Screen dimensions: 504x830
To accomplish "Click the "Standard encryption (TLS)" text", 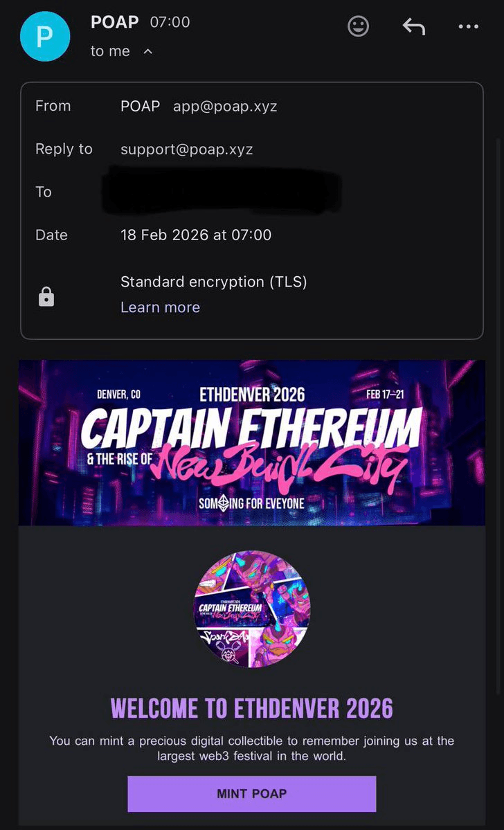I will (213, 282).
